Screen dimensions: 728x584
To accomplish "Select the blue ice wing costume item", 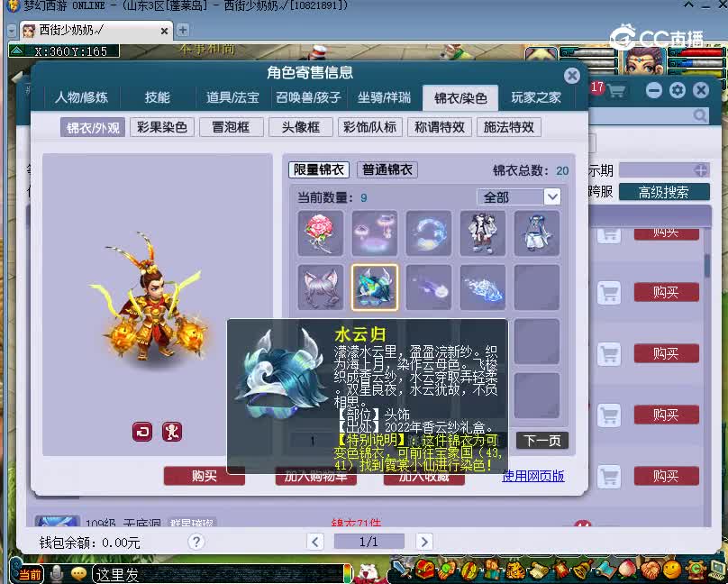I will click(483, 287).
